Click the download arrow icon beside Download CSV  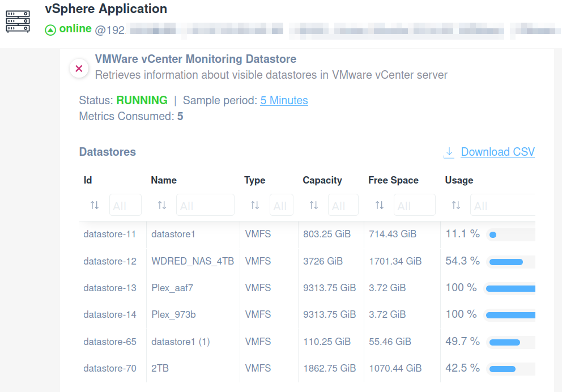(449, 152)
